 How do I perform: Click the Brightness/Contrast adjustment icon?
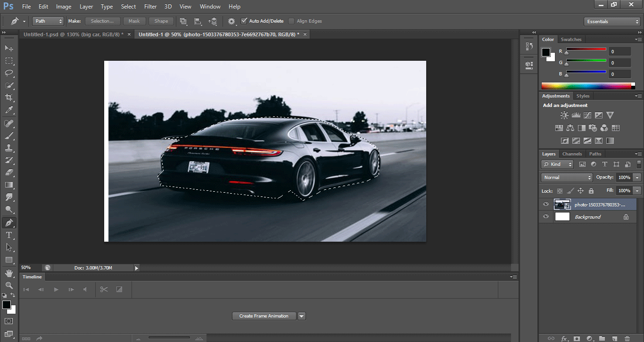[564, 115]
